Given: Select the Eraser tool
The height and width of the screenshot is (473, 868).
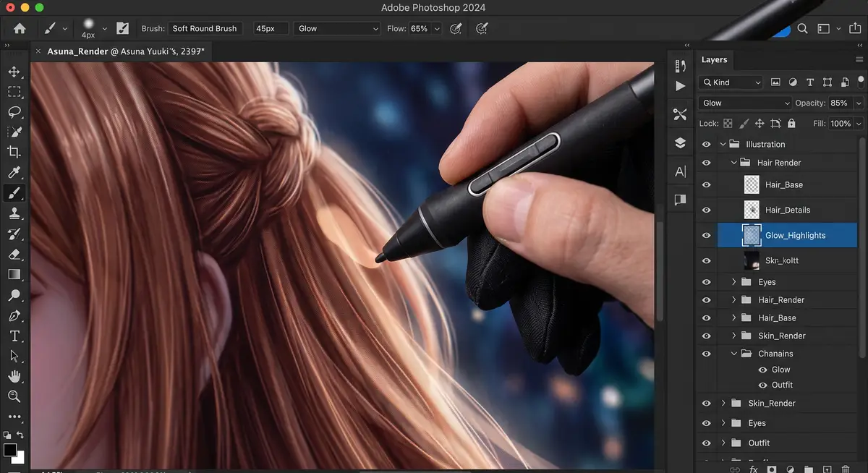Looking at the screenshot, I should click(x=14, y=254).
